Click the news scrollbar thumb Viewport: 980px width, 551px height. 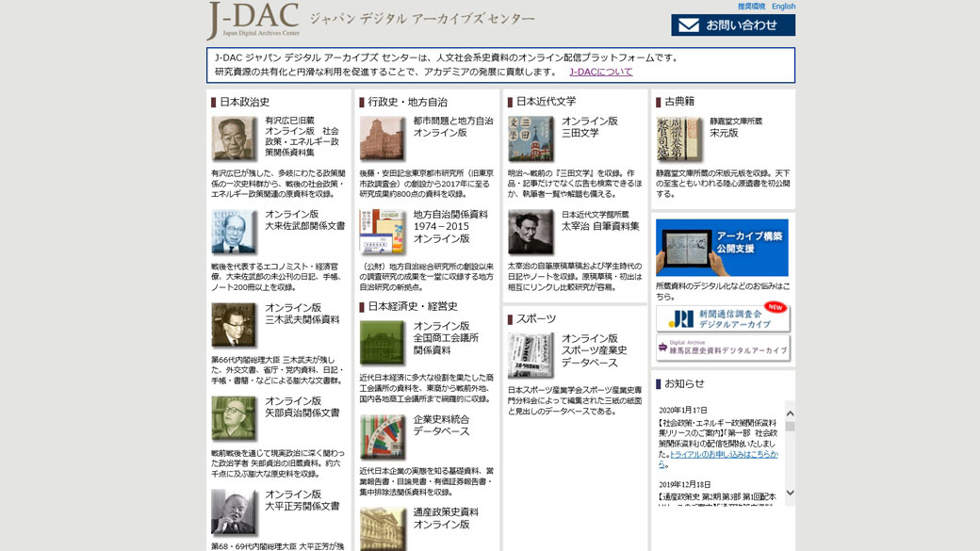click(x=790, y=427)
